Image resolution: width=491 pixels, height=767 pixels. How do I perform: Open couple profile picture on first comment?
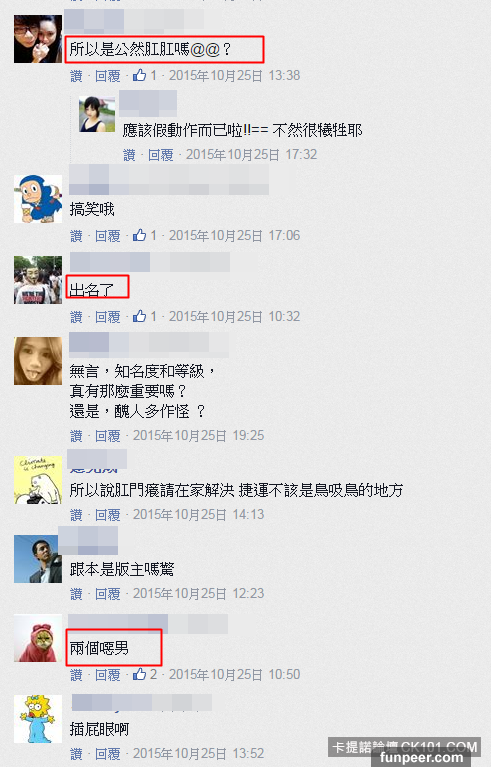[38, 39]
